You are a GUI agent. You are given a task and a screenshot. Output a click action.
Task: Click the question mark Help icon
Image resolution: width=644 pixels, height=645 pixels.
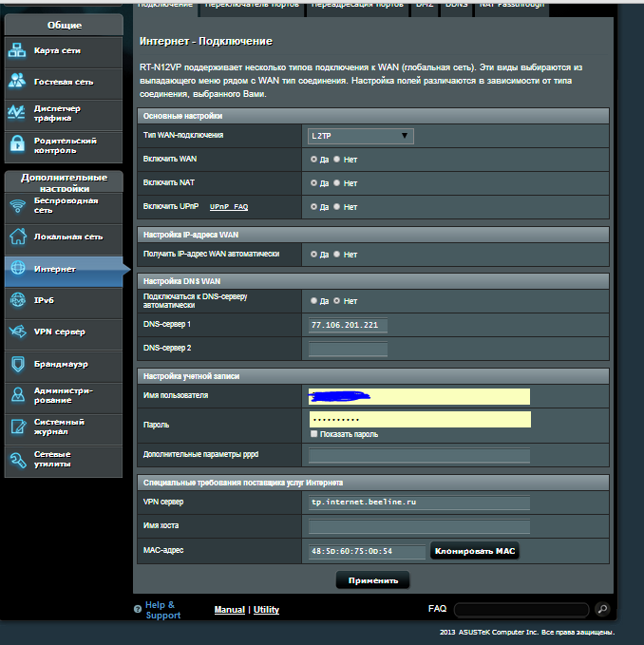tap(138, 609)
